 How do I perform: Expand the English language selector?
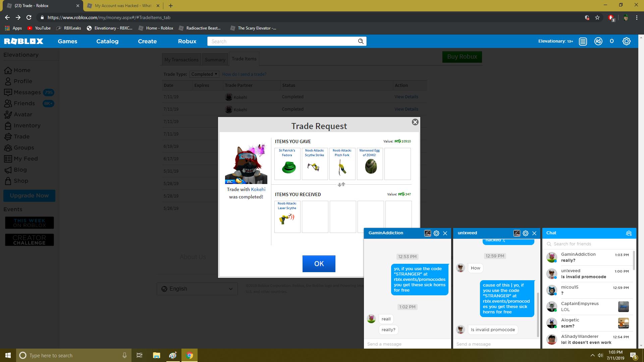pos(197,289)
